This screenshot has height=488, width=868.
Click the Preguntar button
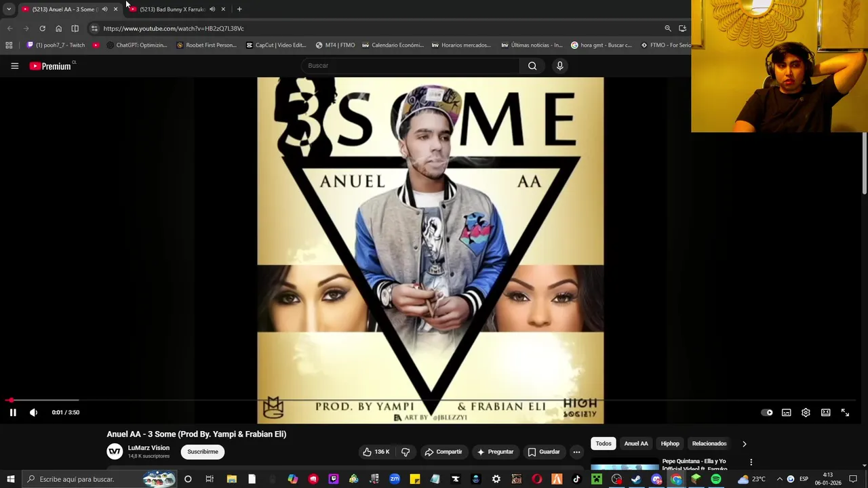click(x=495, y=452)
